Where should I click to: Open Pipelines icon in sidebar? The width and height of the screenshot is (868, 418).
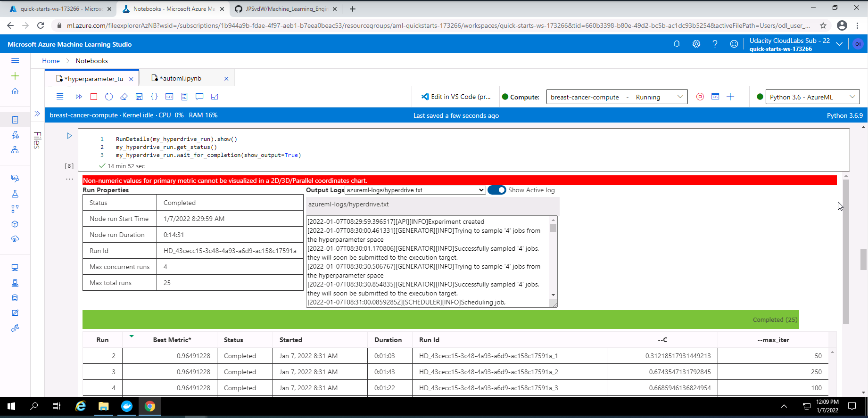tap(15, 209)
